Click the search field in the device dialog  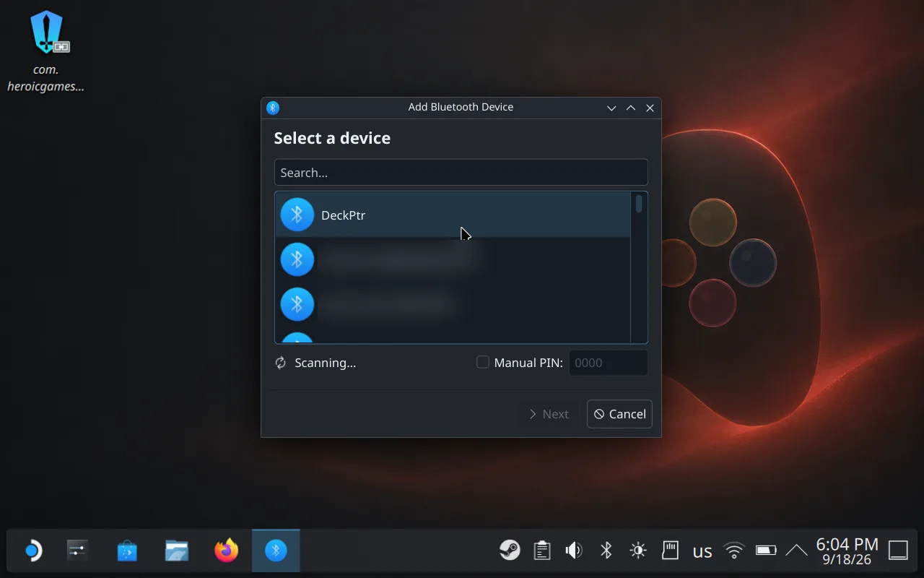point(461,173)
